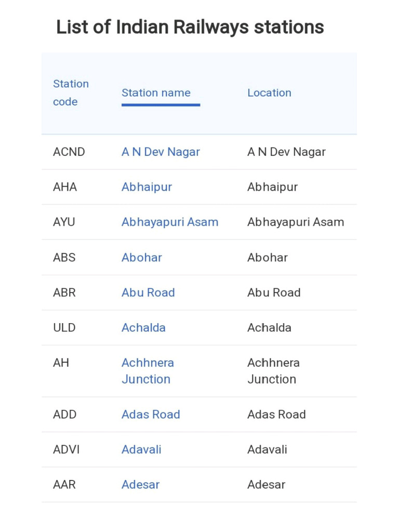
Task: Open the Adavali station link
Action: (x=141, y=450)
